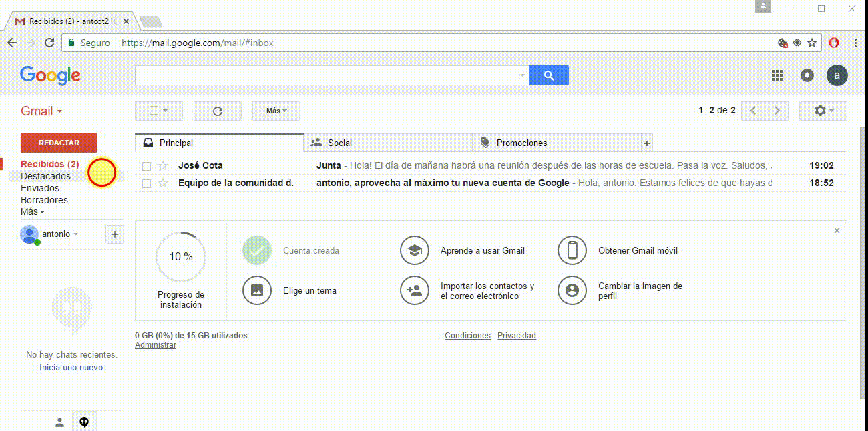
Task: Open the select-all dropdown arrow
Action: (165, 111)
